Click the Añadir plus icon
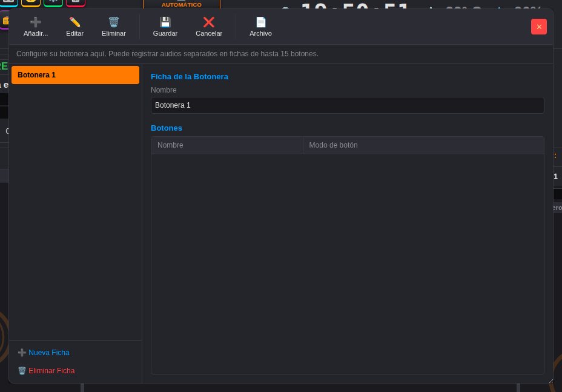The width and height of the screenshot is (562, 392). point(36,22)
